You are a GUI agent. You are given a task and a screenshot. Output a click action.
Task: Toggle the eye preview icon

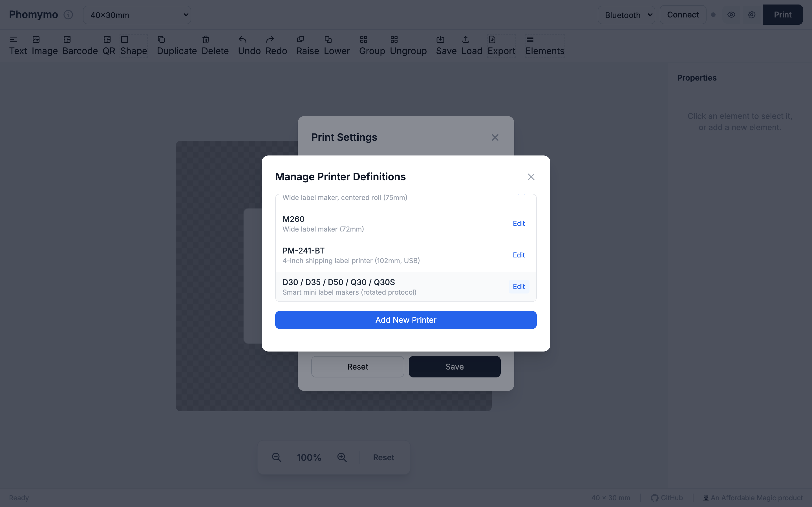[x=731, y=15]
